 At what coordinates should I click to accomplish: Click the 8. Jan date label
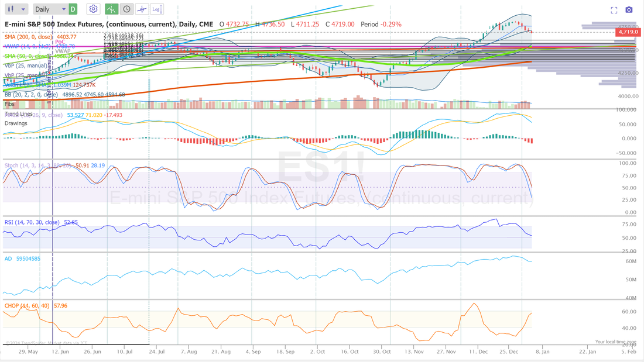(x=543, y=351)
